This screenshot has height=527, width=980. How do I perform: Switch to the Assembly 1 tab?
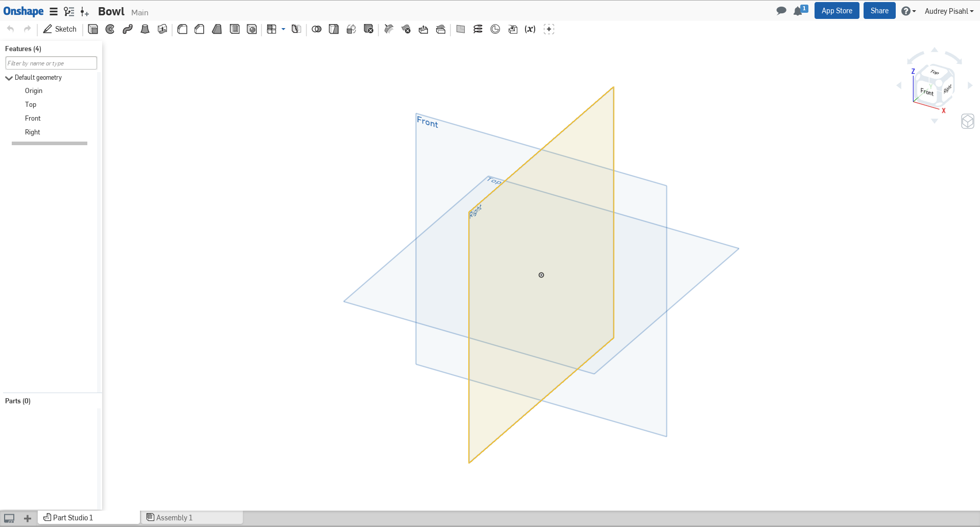point(192,517)
